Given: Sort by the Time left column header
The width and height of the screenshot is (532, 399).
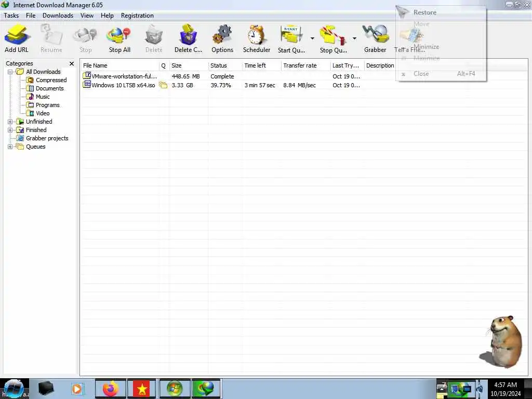Looking at the screenshot, I should click(262, 65).
